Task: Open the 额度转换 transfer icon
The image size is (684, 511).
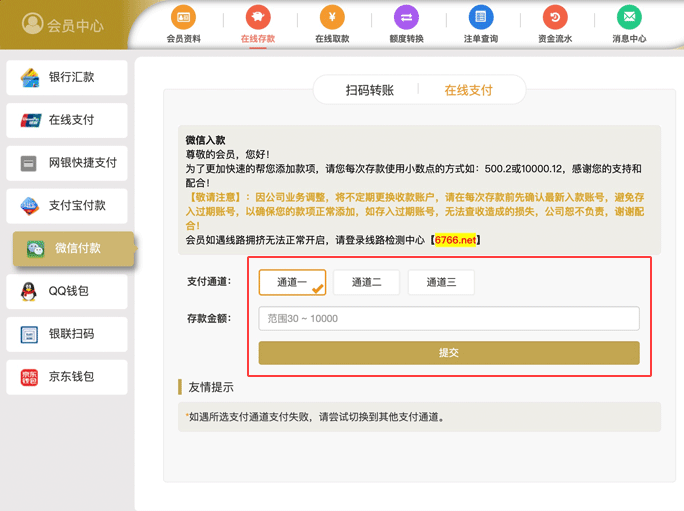Action: point(406,18)
